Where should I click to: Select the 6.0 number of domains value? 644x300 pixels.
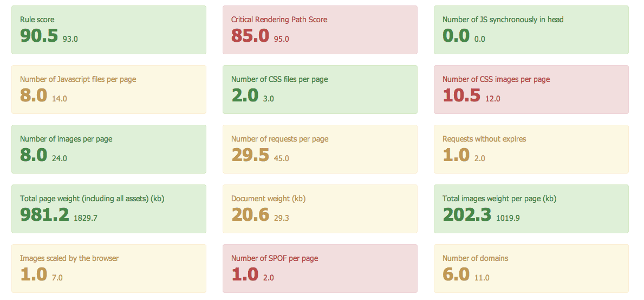(x=456, y=275)
